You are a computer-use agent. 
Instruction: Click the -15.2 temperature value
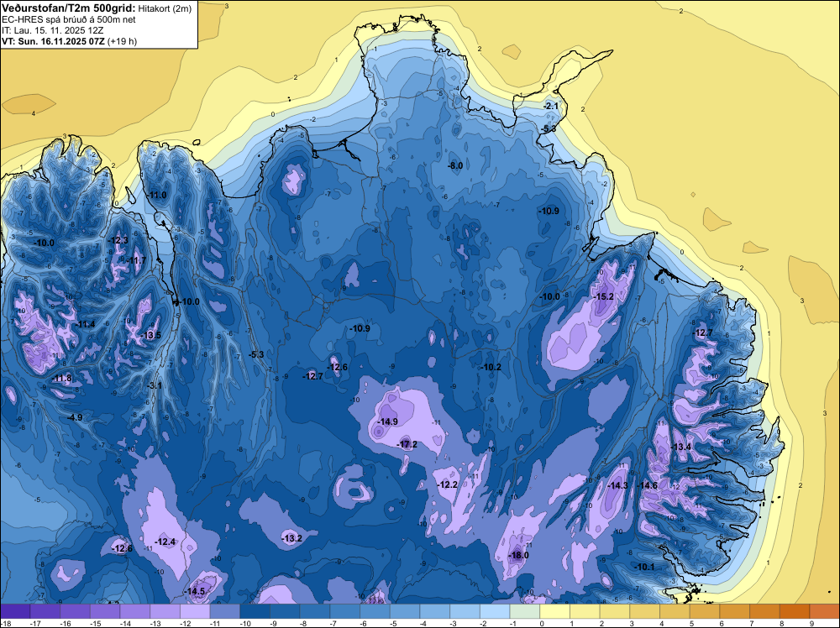(604, 296)
